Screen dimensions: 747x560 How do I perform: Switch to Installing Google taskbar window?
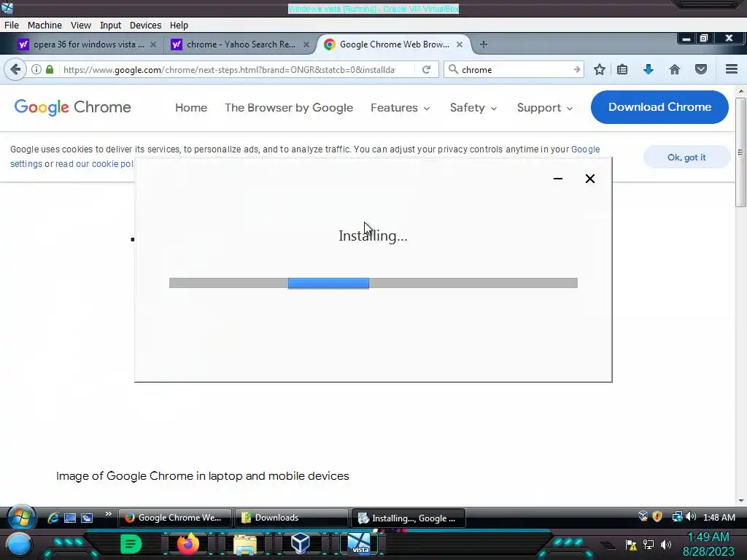click(409, 518)
